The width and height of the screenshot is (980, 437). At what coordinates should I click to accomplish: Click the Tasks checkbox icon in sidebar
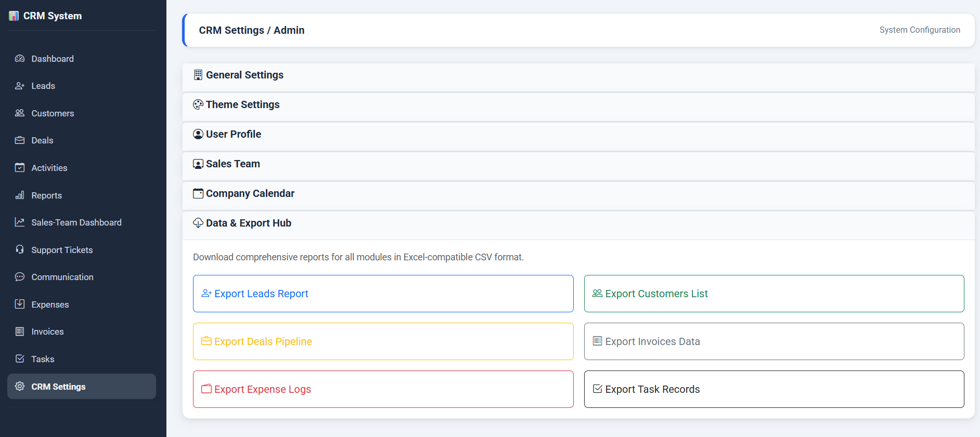tap(20, 359)
